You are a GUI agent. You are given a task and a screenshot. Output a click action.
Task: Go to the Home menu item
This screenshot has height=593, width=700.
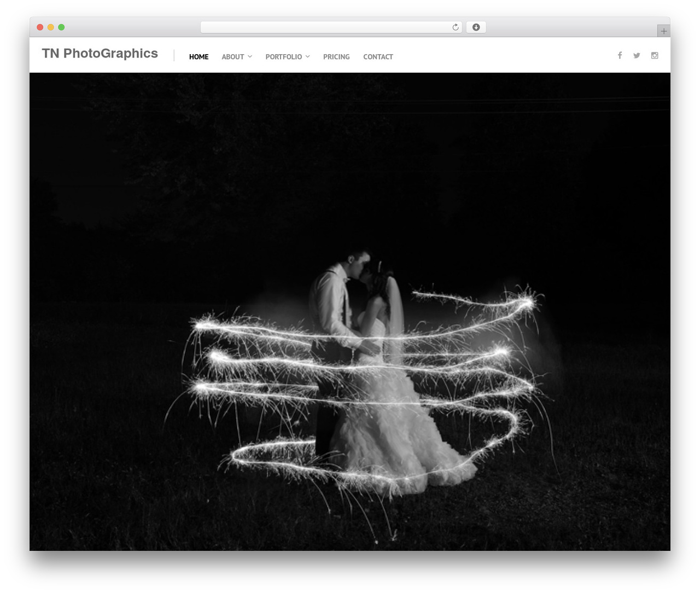(199, 57)
